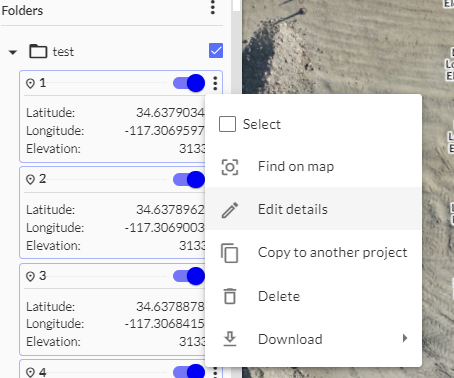Click the Find on map target icon
The image size is (454, 378).
[230, 167]
